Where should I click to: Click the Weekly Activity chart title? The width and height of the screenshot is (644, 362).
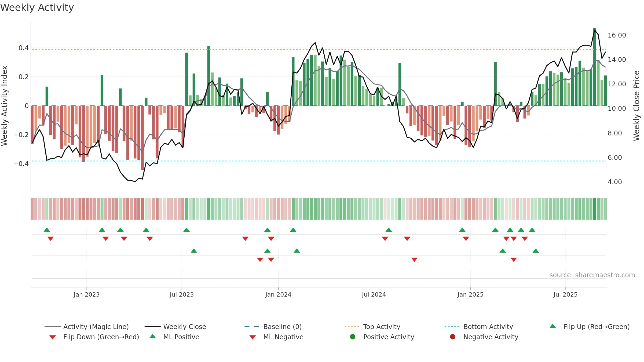37,8
